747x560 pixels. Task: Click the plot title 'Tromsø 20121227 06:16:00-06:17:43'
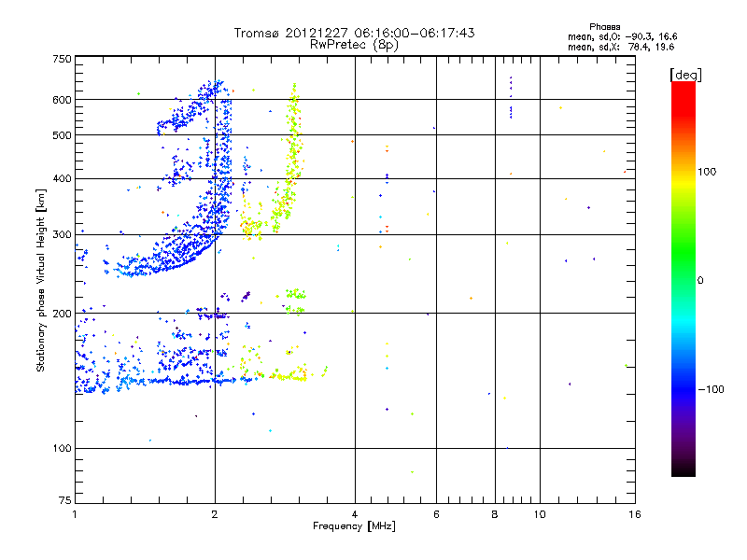point(354,33)
